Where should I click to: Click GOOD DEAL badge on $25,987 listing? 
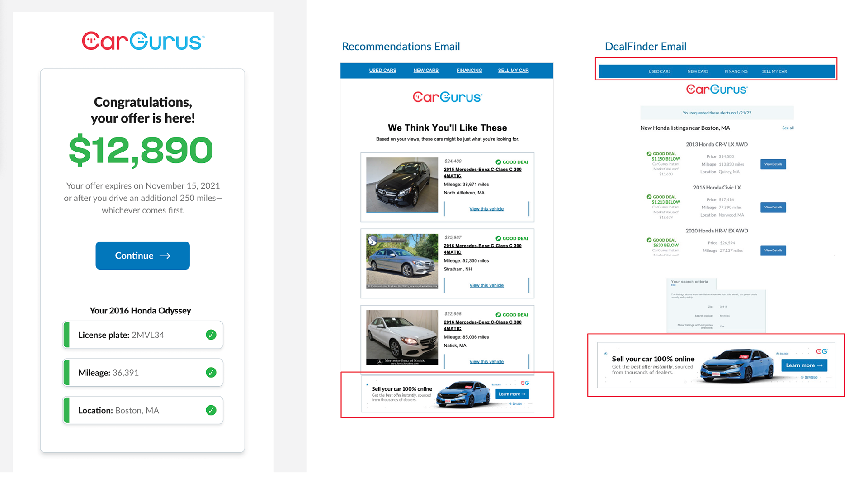pos(512,238)
